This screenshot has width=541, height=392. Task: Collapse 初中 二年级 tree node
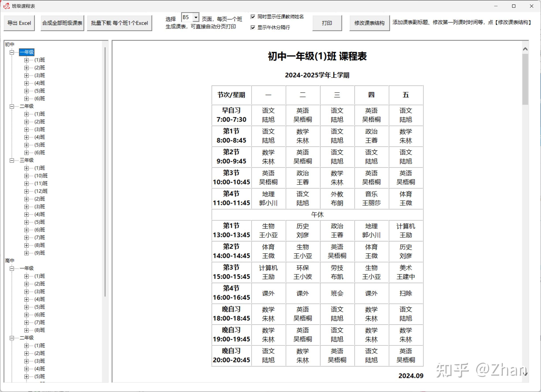point(12,106)
